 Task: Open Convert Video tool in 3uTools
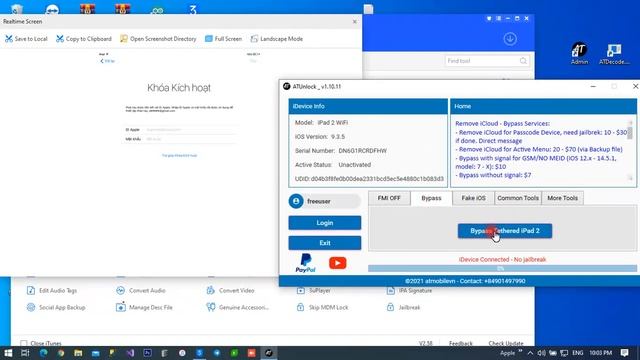(x=231, y=291)
